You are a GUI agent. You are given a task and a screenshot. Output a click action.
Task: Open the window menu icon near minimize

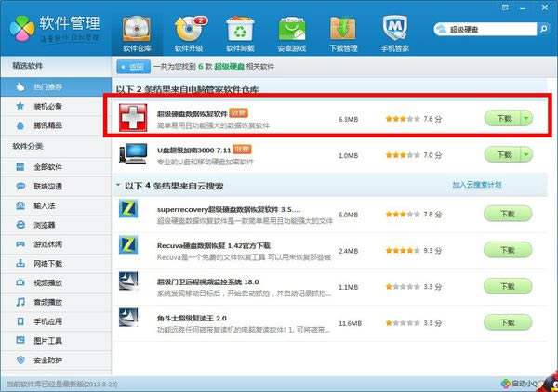pyautogui.click(x=505, y=7)
